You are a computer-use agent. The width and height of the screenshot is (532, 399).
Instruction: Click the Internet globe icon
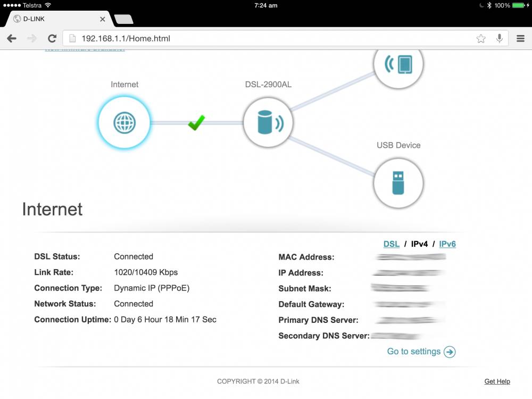click(124, 122)
